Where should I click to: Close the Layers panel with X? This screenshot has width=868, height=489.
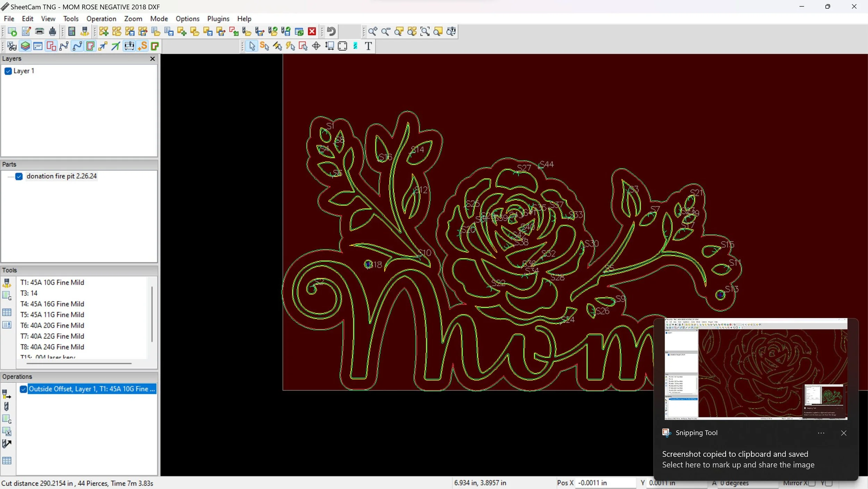pos(152,59)
